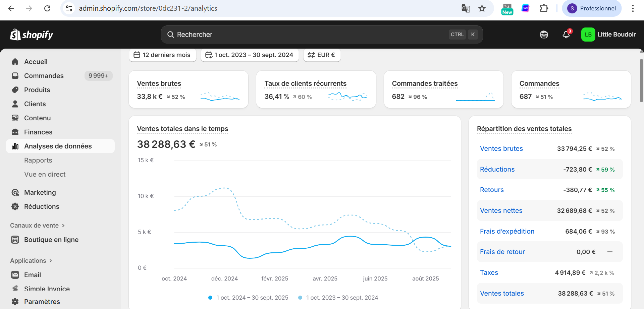The width and height of the screenshot is (644, 309).
Task: Bookmark this page with star icon
Action: pos(482,8)
